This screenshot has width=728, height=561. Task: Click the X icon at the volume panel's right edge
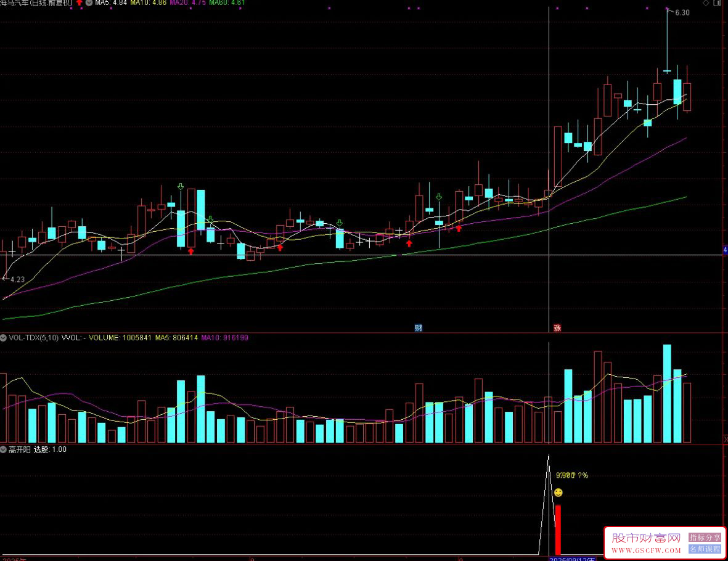[726, 439]
